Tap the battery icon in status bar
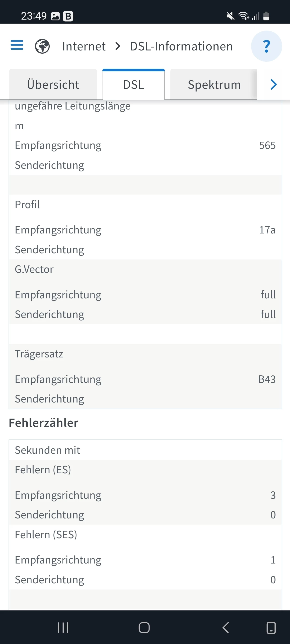This screenshot has height=644, width=290. click(x=266, y=16)
